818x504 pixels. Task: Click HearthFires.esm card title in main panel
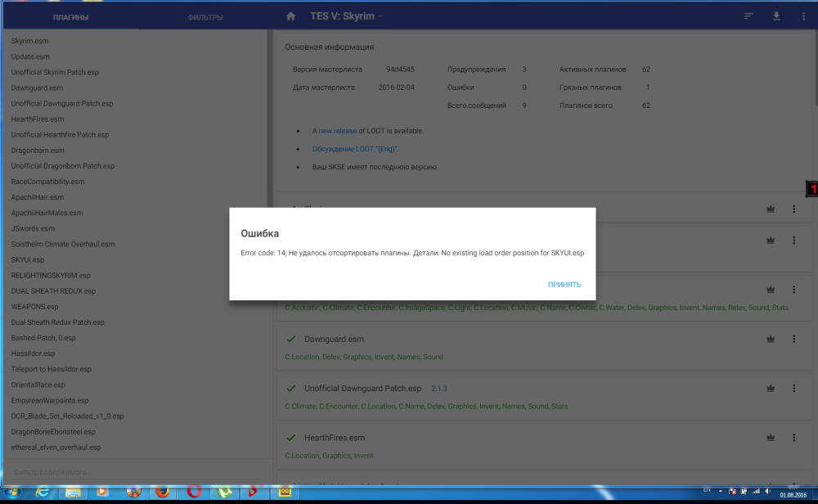tap(335, 438)
